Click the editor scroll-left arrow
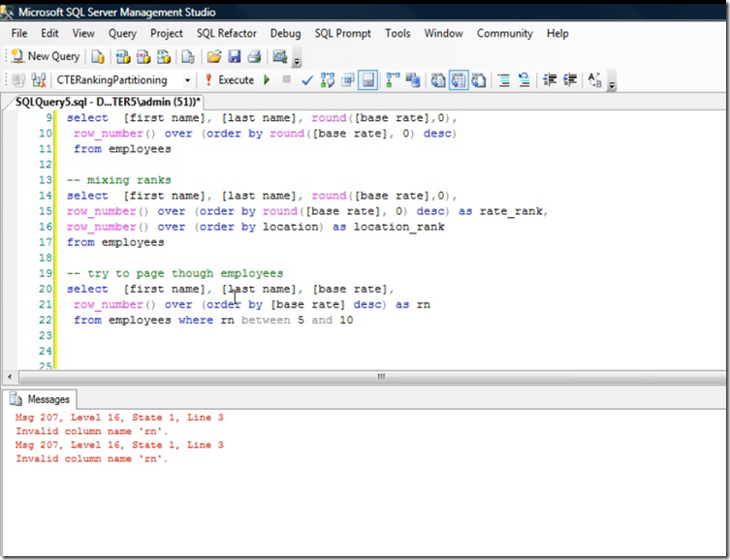The image size is (730, 560). (x=10, y=377)
